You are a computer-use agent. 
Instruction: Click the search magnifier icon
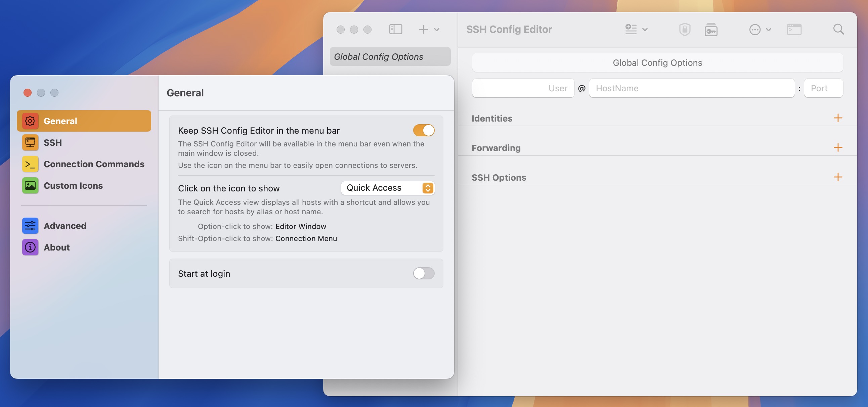click(839, 29)
